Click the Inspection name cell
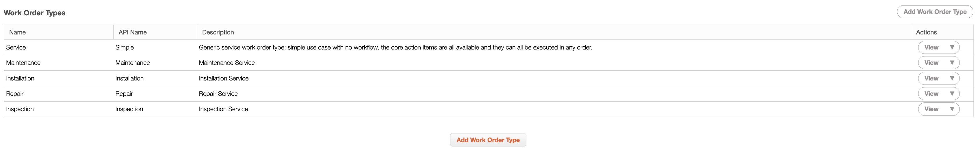Image resolution: width=980 pixels, height=154 pixels. point(20,109)
